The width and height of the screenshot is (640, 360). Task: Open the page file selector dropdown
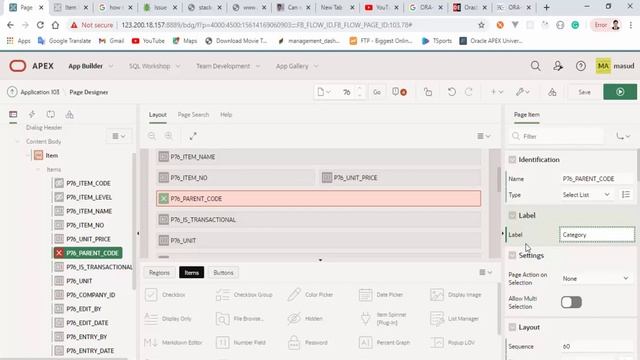pos(324,92)
